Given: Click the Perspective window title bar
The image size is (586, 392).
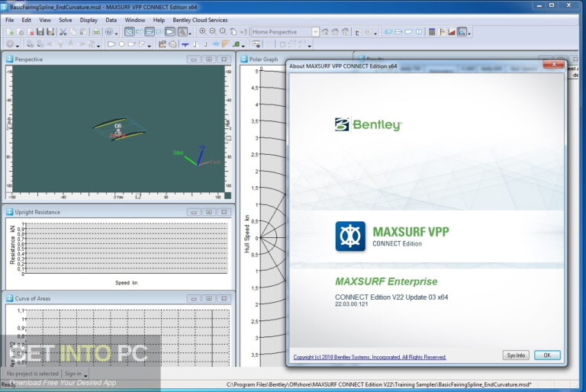Looking at the screenshot, I should click(x=118, y=59).
